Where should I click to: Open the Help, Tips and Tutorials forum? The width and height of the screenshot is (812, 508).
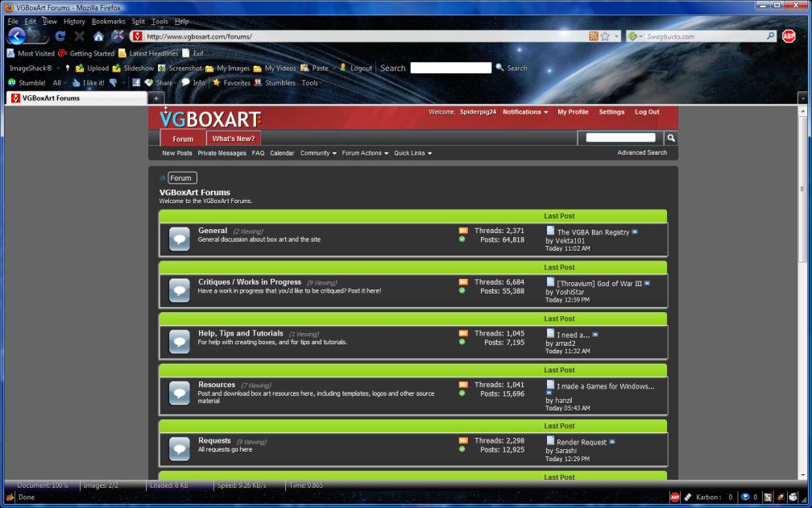[x=241, y=333]
